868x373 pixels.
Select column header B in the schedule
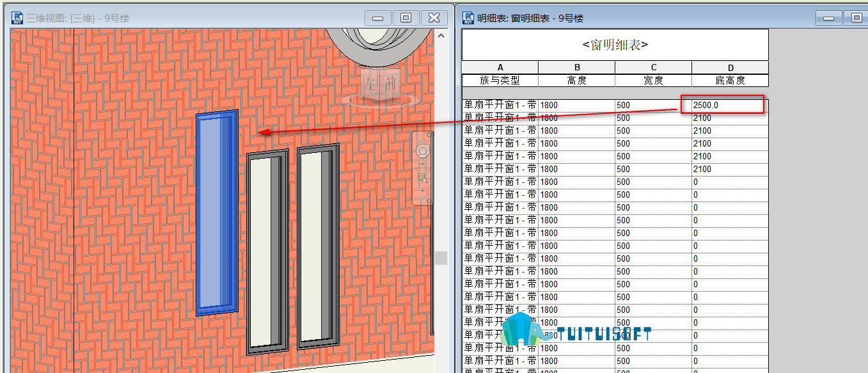577,68
